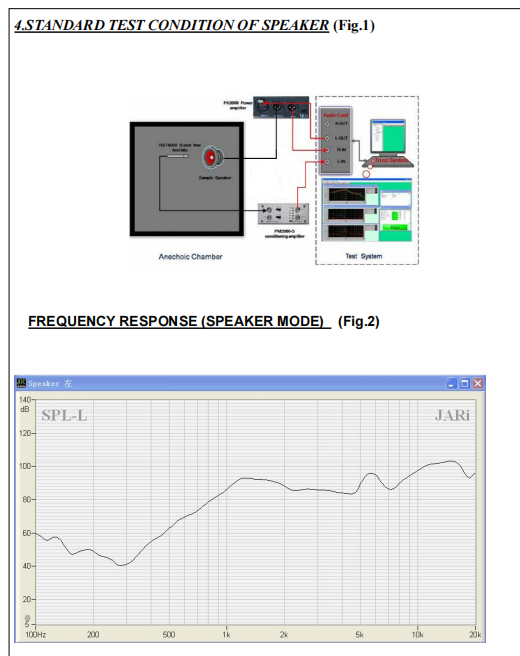This screenshot has height=656, width=520.
Task: Click the free field microphone in chamber
Action: 177,156
